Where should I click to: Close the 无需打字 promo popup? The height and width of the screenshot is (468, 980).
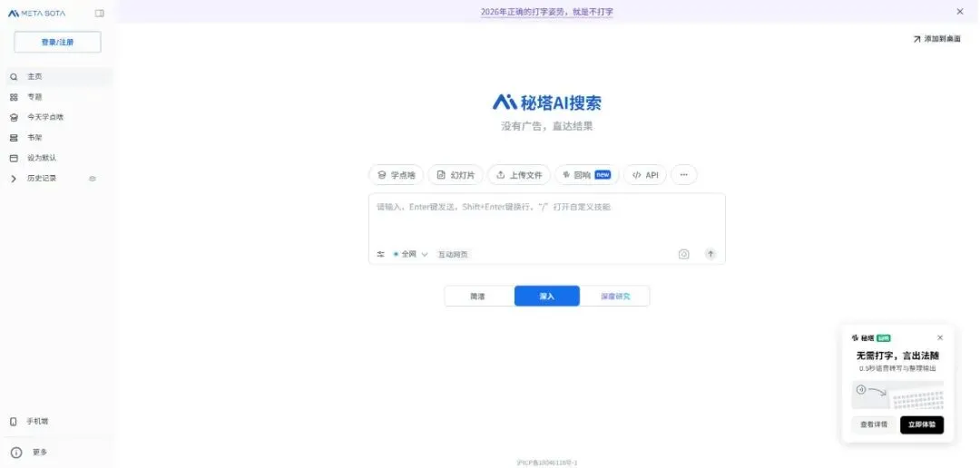[940, 337]
